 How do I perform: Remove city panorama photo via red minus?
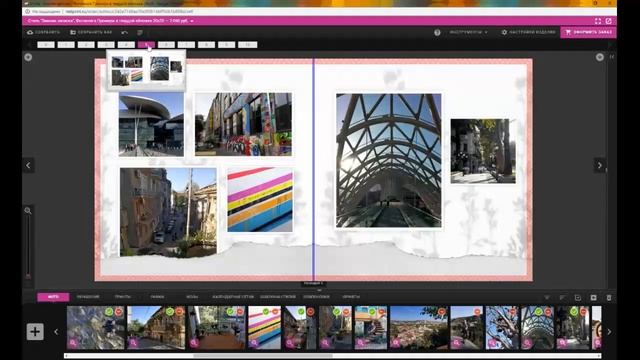(441, 312)
